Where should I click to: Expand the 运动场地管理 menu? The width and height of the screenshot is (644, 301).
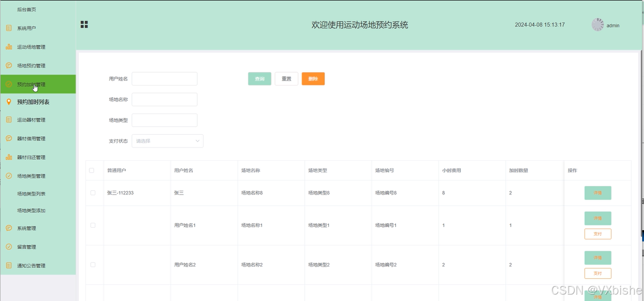[x=38, y=47]
